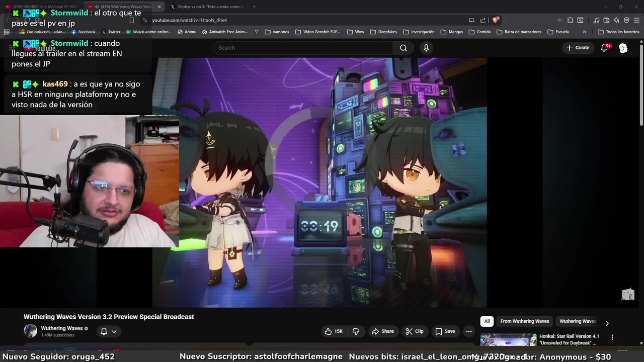Open the Mangas bookmarks folder

[x=451, y=32]
